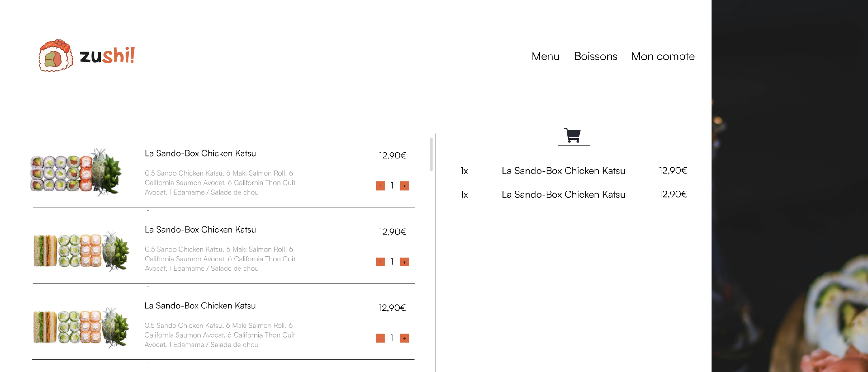Increase quantity of first Sando-Box item
Viewport: 868px width, 372px height.
(x=404, y=186)
